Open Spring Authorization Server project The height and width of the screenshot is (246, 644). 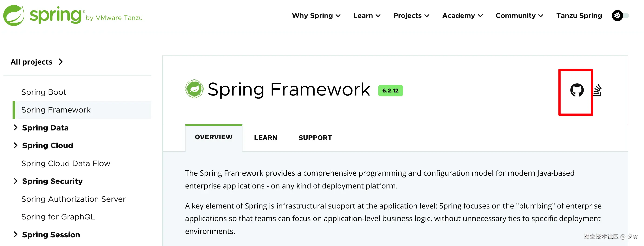click(73, 199)
